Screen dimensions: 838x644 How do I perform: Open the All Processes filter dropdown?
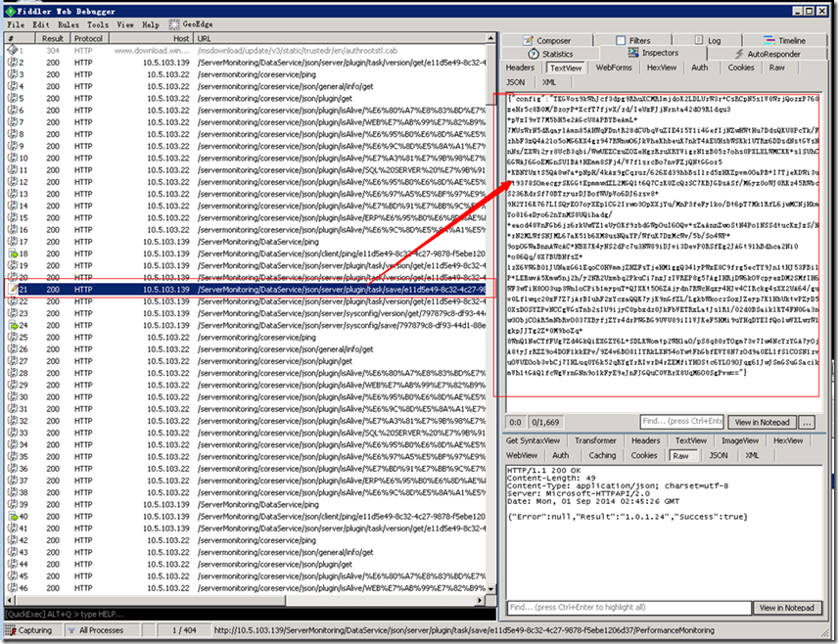pos(101,630)
